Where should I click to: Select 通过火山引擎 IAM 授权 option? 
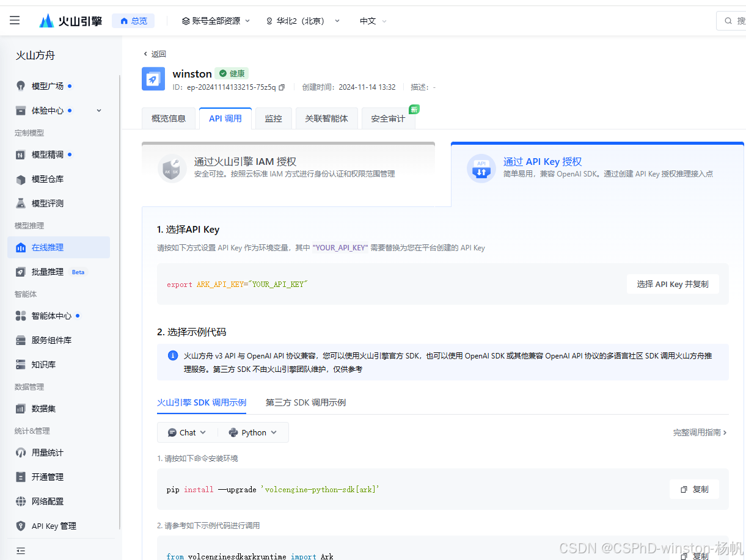coord(288,173)
